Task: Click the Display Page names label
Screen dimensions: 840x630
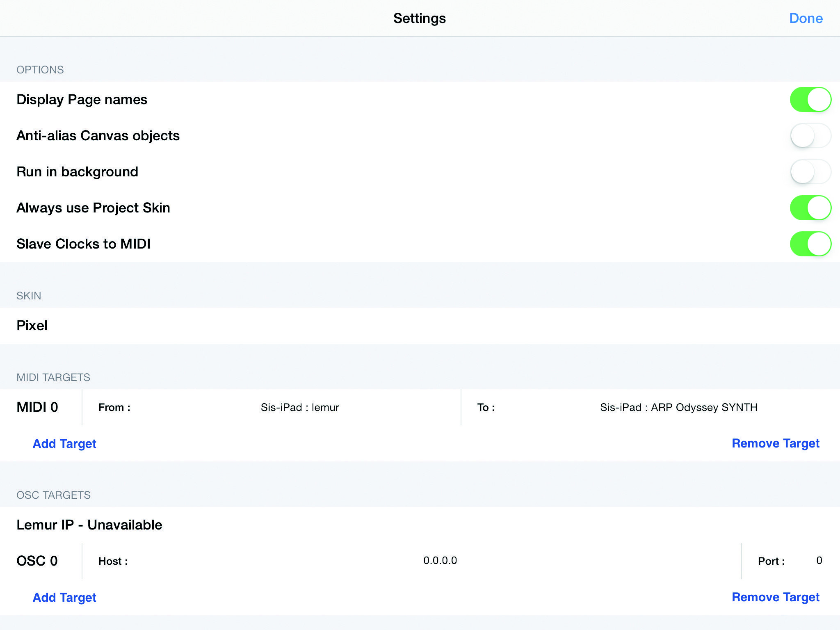Action: [82, 100]
